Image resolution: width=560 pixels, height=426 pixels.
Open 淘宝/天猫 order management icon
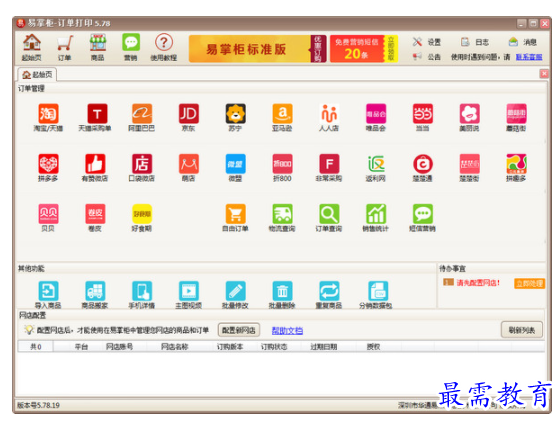[48, 117]
